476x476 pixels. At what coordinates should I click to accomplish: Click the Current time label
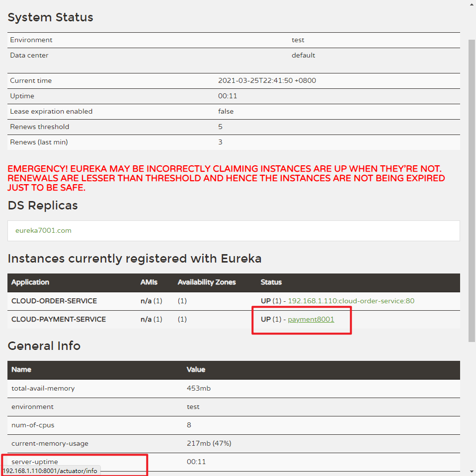(x=31, y=80)
